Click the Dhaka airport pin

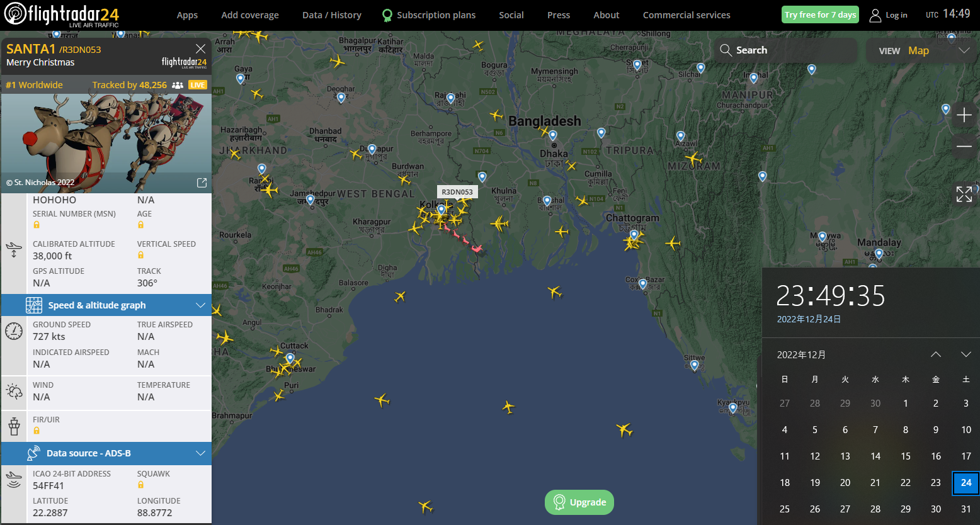pos(552,136)
